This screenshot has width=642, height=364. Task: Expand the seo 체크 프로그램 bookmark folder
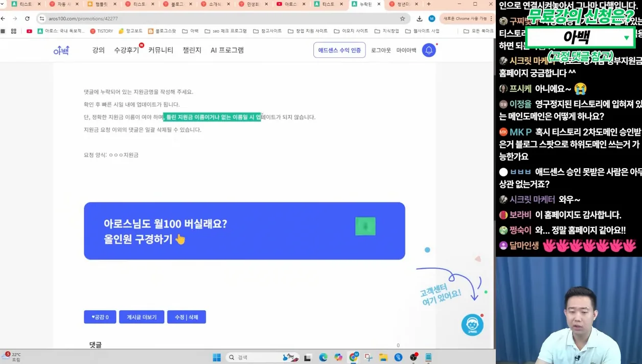[x=225, y=31]
